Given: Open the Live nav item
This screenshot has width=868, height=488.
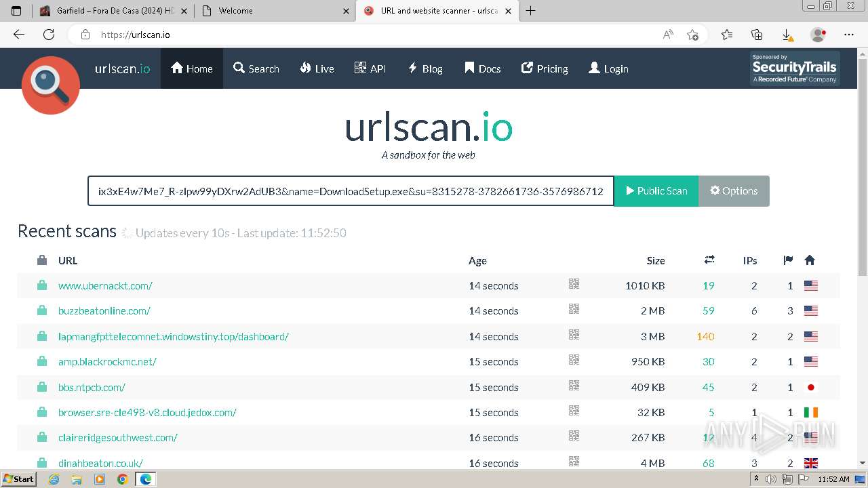Looking at the screenshot, I should click(x=317, y=68).
